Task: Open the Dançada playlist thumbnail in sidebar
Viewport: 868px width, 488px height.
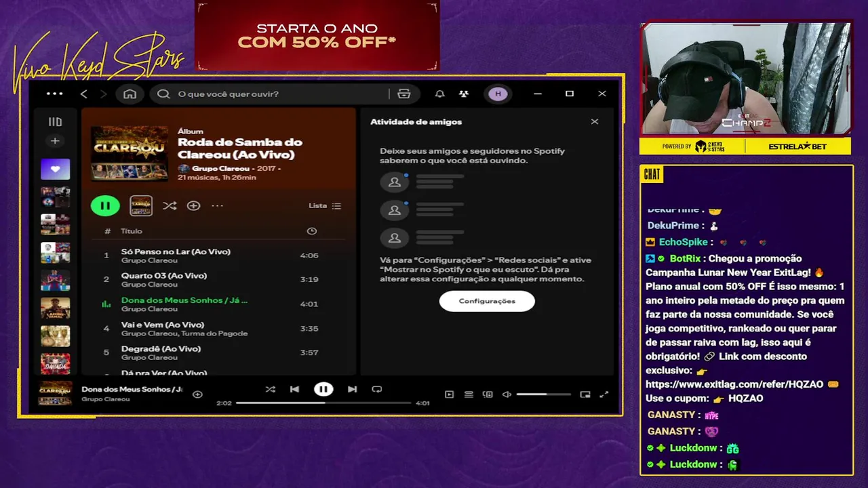Action: 55,363
